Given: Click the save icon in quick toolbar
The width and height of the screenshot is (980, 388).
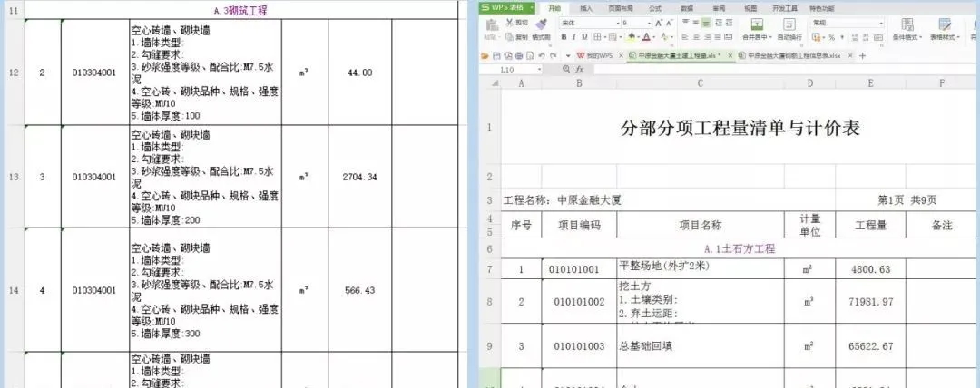Looking at the screenshot, I should coord(496,55).
